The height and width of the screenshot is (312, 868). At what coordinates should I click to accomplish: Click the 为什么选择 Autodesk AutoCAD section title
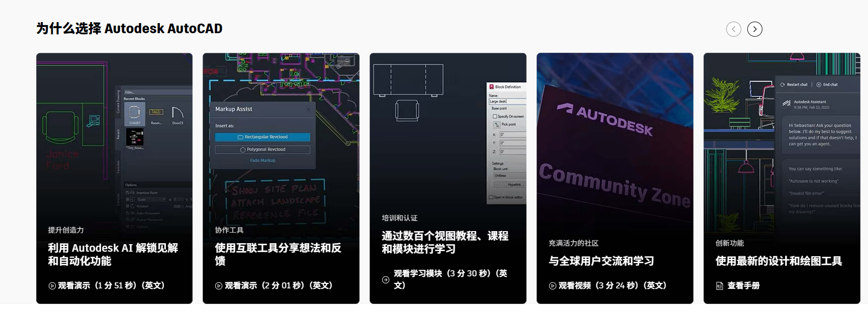point(129,29)
